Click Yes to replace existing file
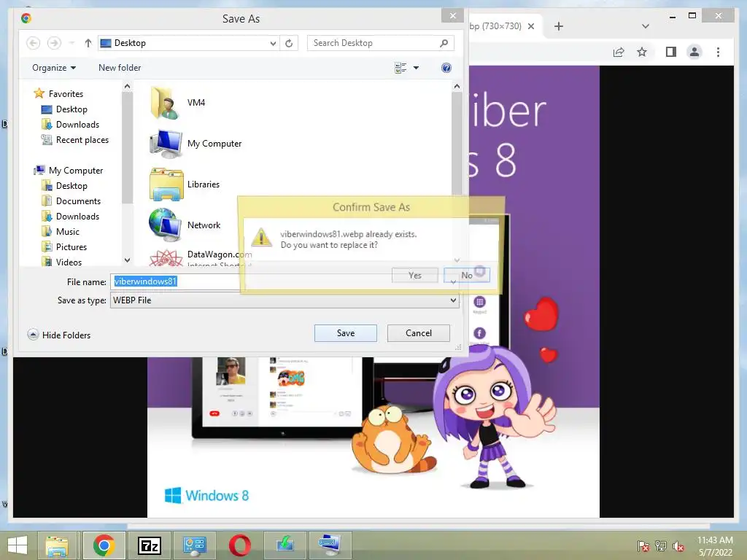This screenshot has width=747, height=560. (x=414, y=275)
